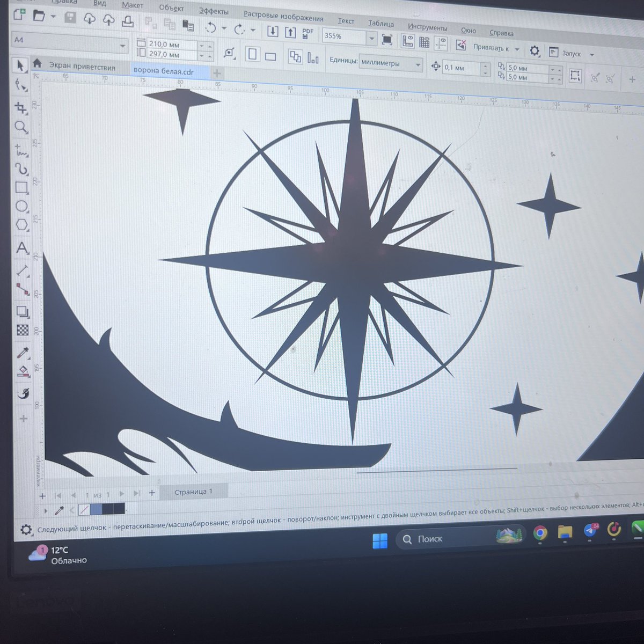Expand the Open folder dropdown arrow
Screen dimensions: 644x644
[53, 17]
